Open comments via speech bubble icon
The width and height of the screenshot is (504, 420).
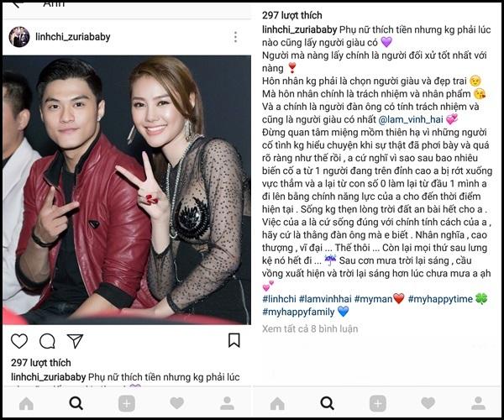[47, 341]
